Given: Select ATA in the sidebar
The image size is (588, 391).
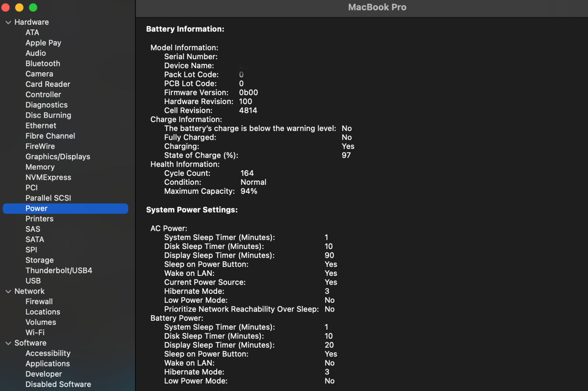Looking at the screenshot, I should pyautogui.click(x=32, y=32).
